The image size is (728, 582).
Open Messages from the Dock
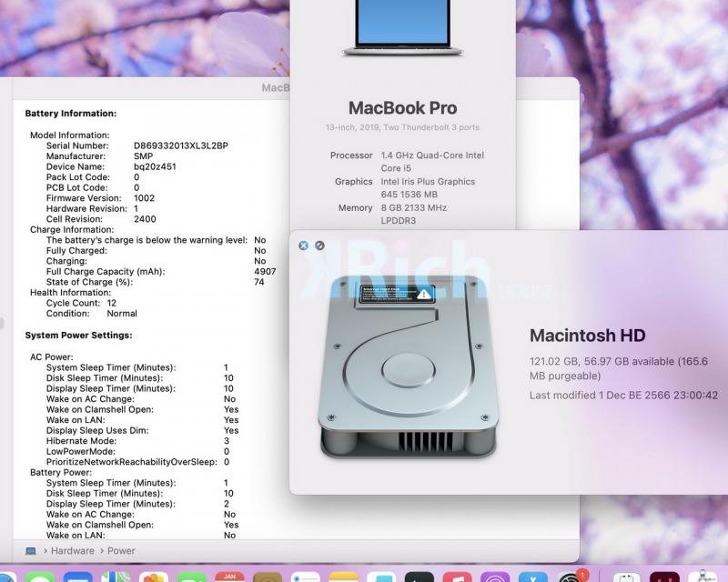[40, 577]
